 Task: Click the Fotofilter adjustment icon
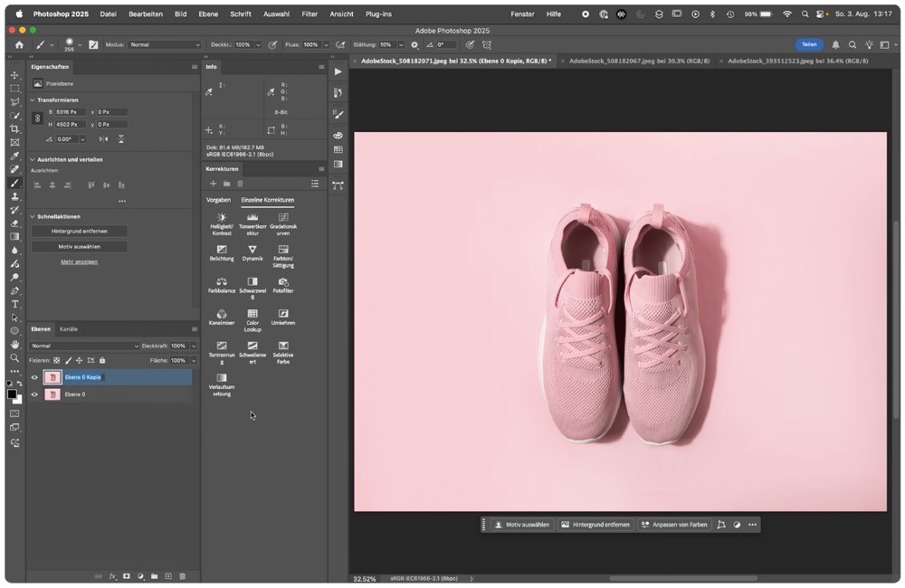(x=283, y=281)
